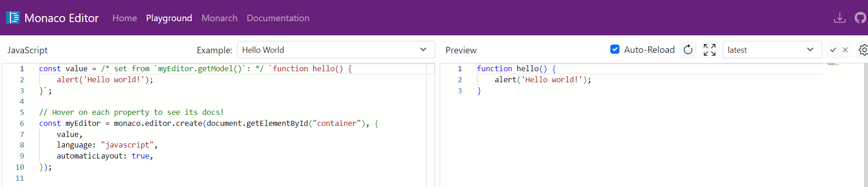Open the Hello World example dropdown
This screenshot has width=868, height=187.
[336, 50]
